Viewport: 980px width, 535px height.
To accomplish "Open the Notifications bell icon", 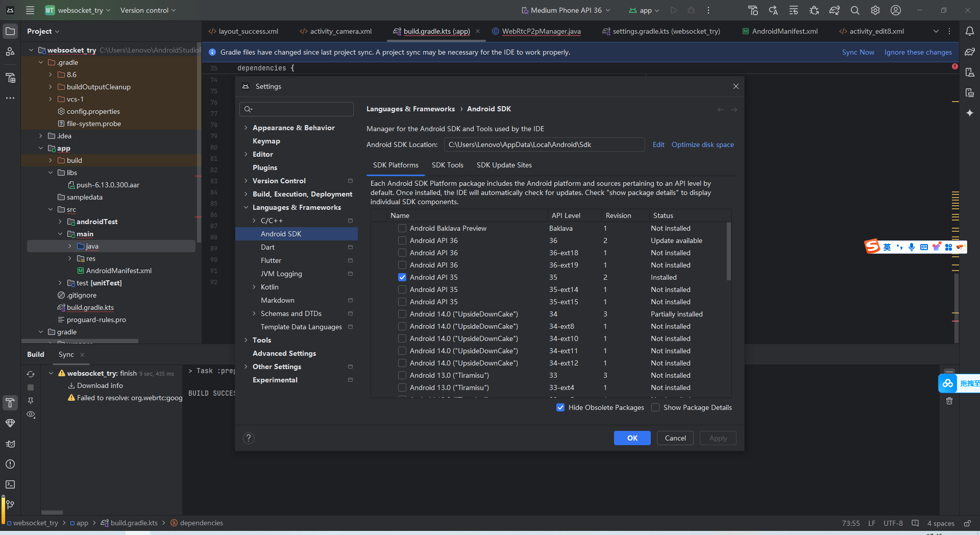I will pos(970,31).
